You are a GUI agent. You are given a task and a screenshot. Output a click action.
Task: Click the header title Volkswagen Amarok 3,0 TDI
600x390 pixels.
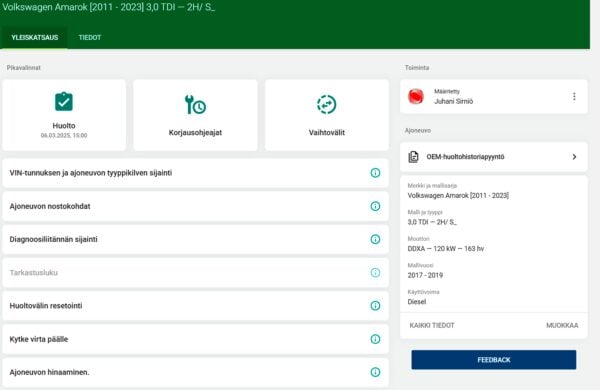[x=109, y=7]
